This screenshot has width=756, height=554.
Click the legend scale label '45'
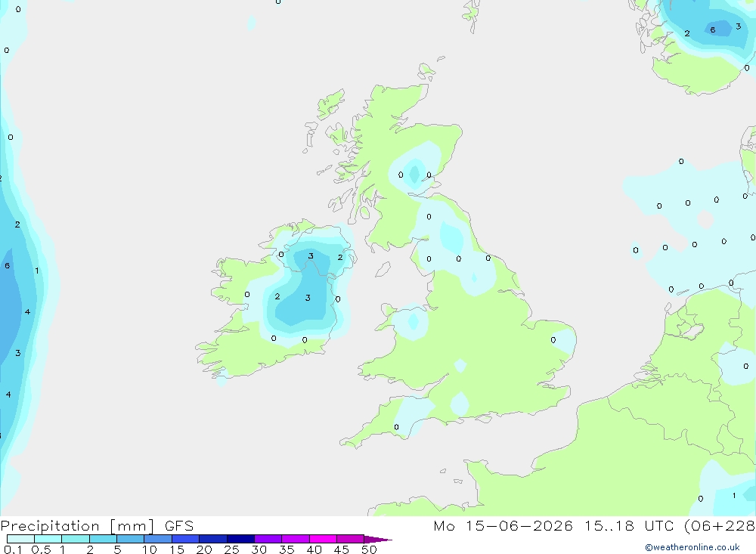[342, 549]
